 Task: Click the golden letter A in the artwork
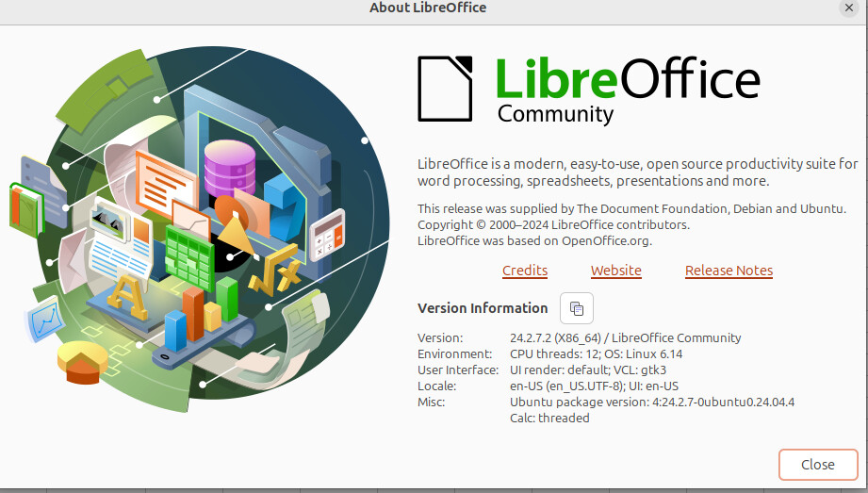[127, 297]
